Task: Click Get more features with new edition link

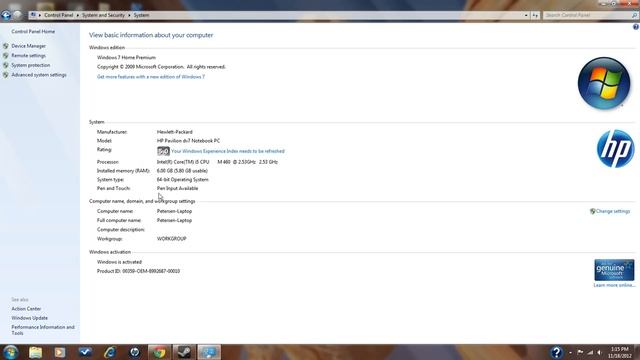Action: (x=151, y=77)
